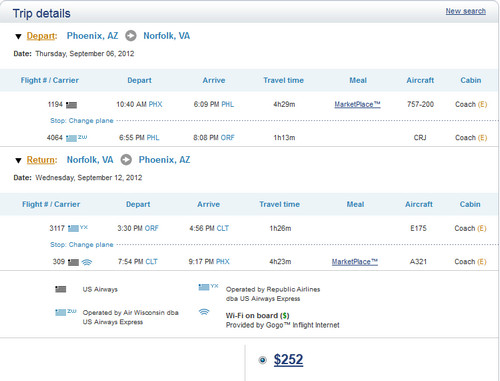500x381 pixels.
Task: Click flight number 1194
Action: point(55,104)
